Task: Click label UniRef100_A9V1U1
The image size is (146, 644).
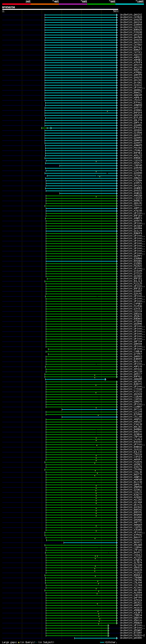Action: [131, 369]
